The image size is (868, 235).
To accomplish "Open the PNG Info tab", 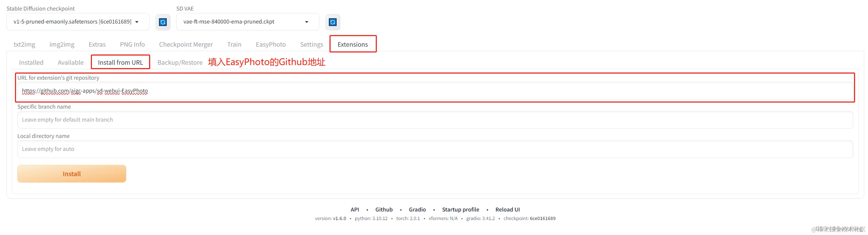I will tap(132, 44).
